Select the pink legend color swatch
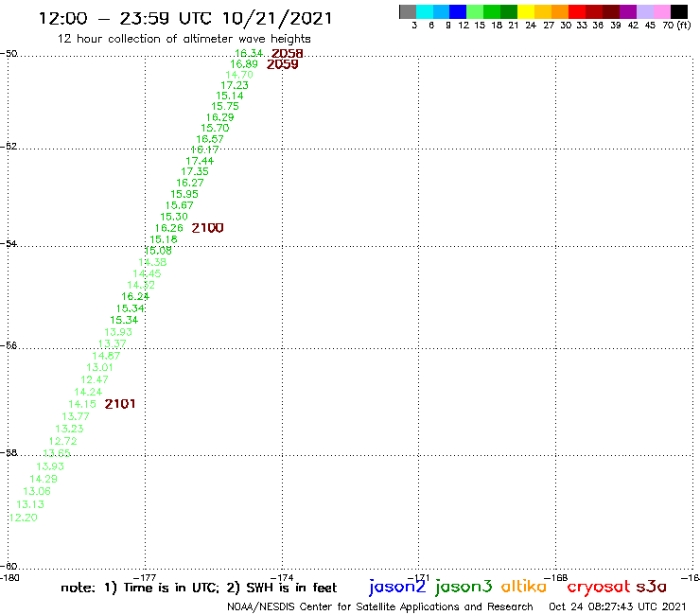This screenshot has width=700, height=615. point(661,11)
